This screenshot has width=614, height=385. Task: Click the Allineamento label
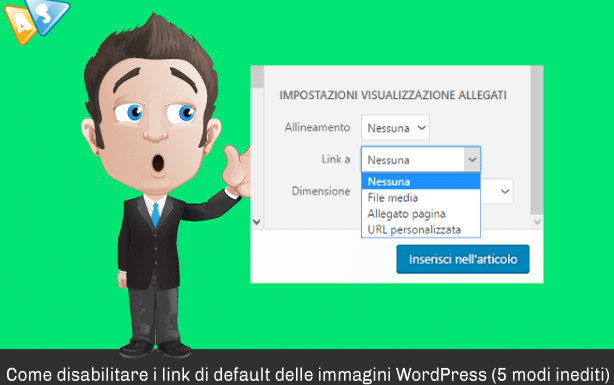[317, 127]
